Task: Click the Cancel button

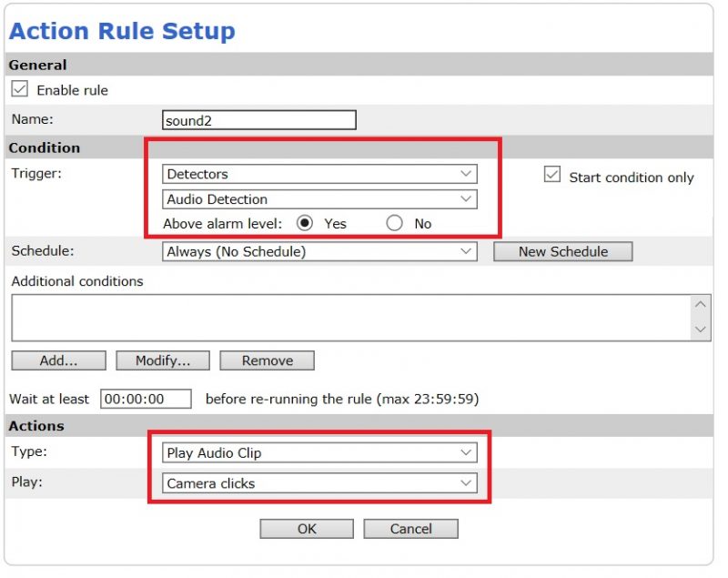Action: coord(411,529)
